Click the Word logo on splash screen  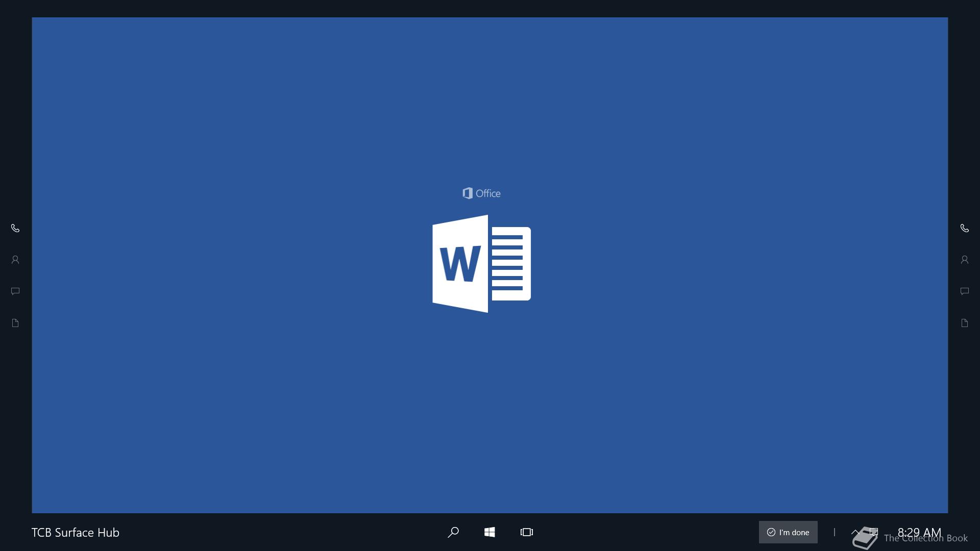[x=482, y=264]
